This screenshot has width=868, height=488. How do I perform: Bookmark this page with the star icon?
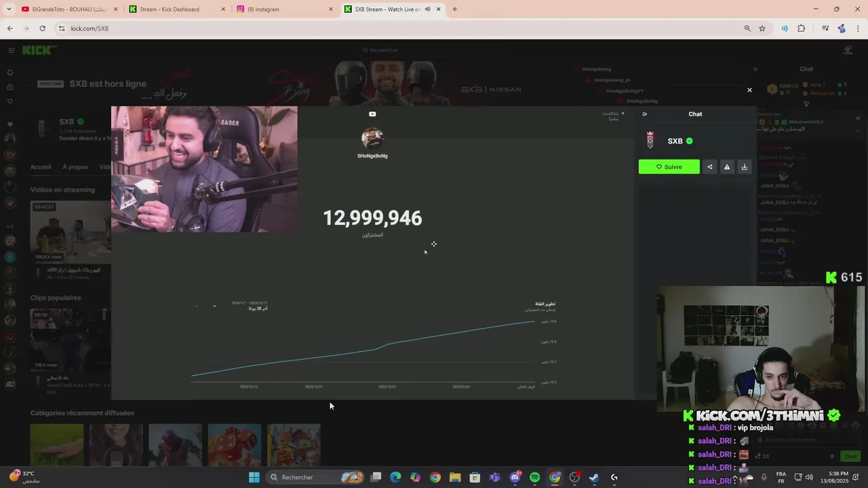coord(762,28)
